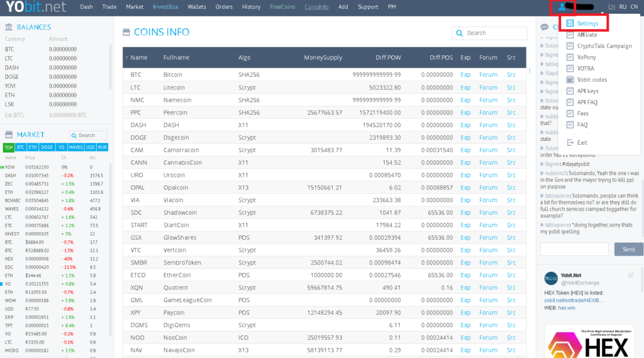Screen dimensions: 644x358
Task: Select the BTC market tab
Action: pos(21,147)
